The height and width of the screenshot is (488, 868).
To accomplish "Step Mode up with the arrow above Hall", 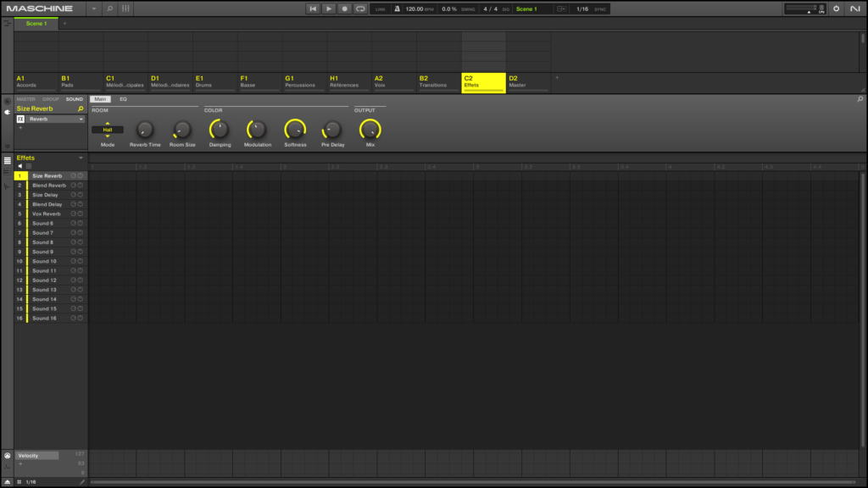I will click(x=108, y=124).
